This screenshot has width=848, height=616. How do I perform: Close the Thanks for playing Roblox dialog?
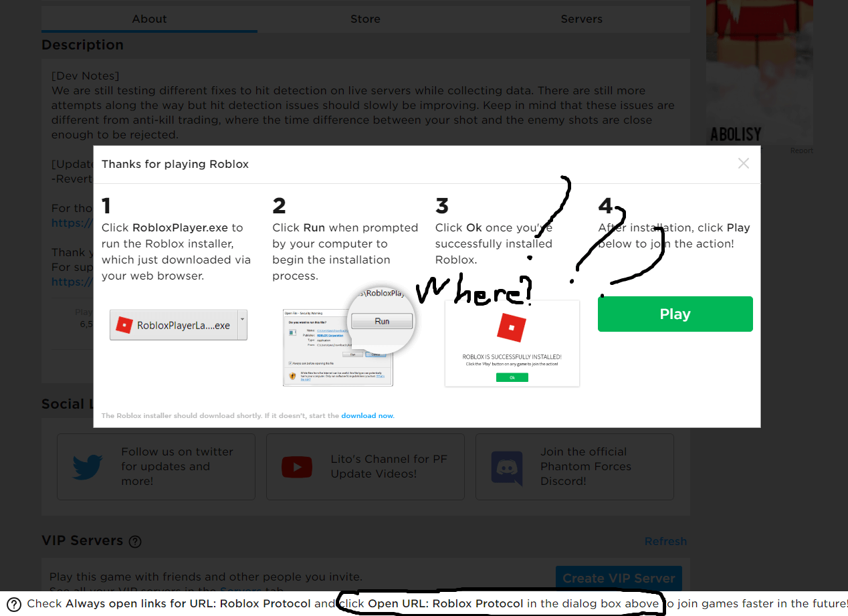(743, 163)
